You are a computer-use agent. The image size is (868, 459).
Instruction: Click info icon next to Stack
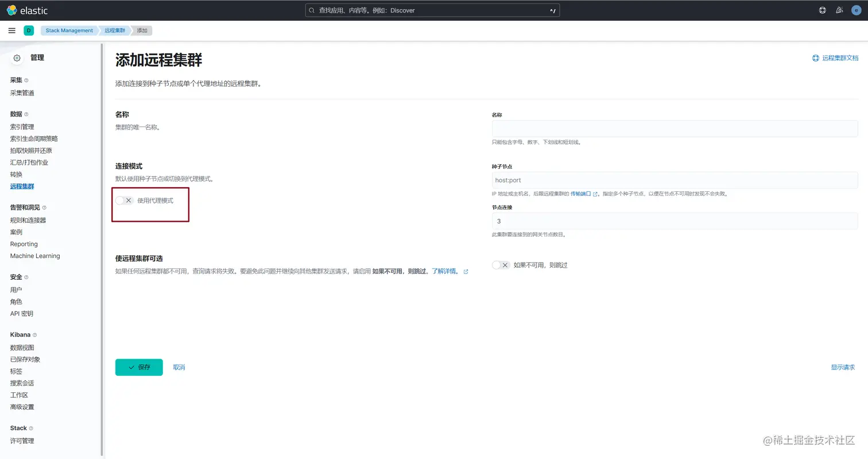tap(31, 429)
